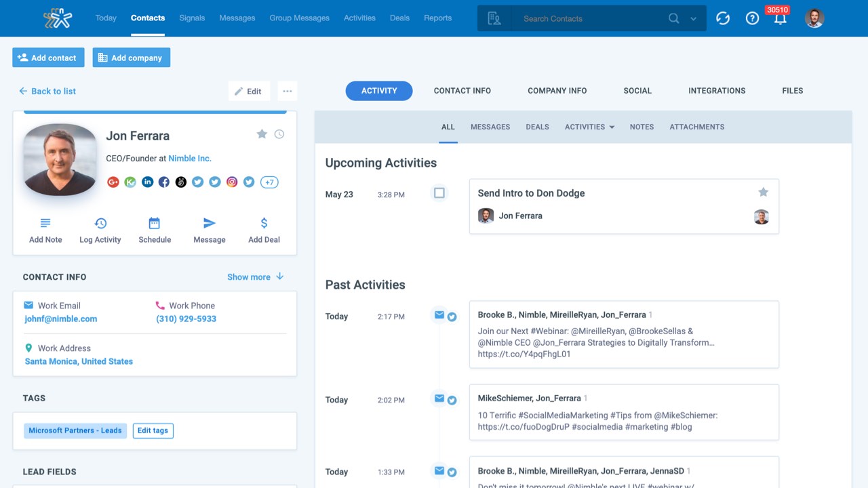Open the user profile avatar menu
This screenshot has width=868, height=488.
click(814, 18)
